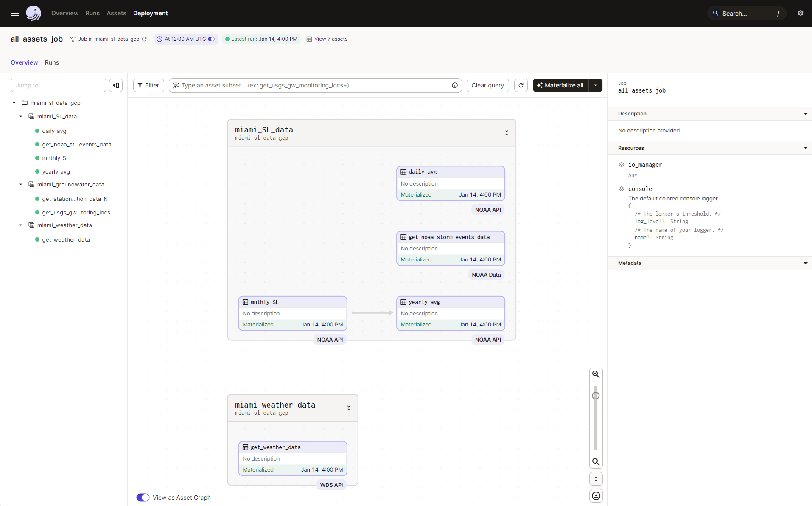Select the job Runs tab
This screenshot has height=506, width=812.
point(52,62)
